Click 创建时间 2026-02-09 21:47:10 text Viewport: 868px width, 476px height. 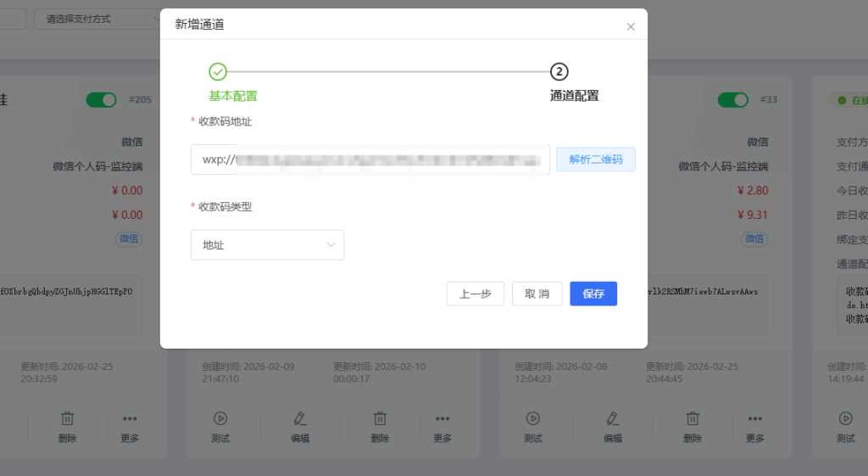[248, 373]
